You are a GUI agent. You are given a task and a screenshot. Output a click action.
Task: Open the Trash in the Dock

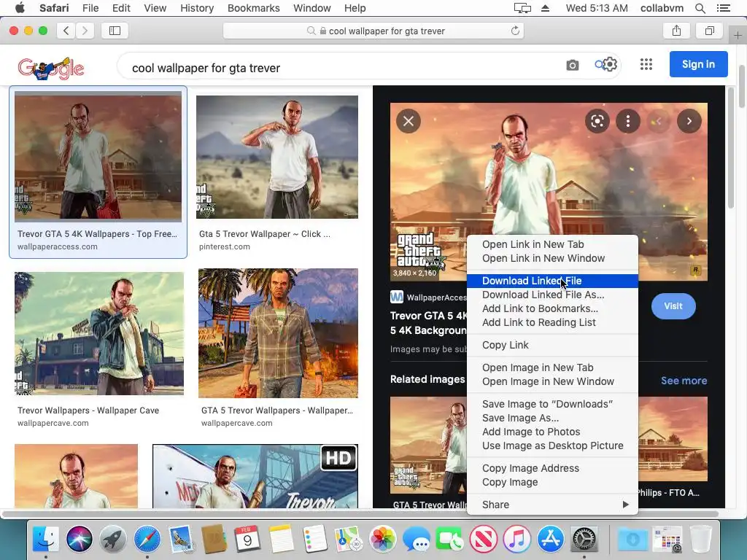[700, 539]
